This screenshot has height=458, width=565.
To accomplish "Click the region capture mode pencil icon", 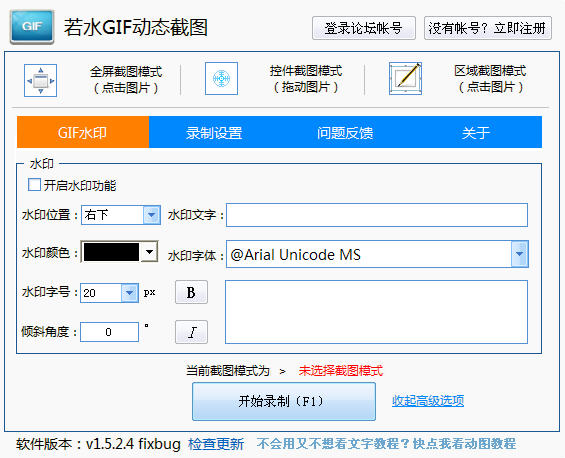I will point(405,79).
